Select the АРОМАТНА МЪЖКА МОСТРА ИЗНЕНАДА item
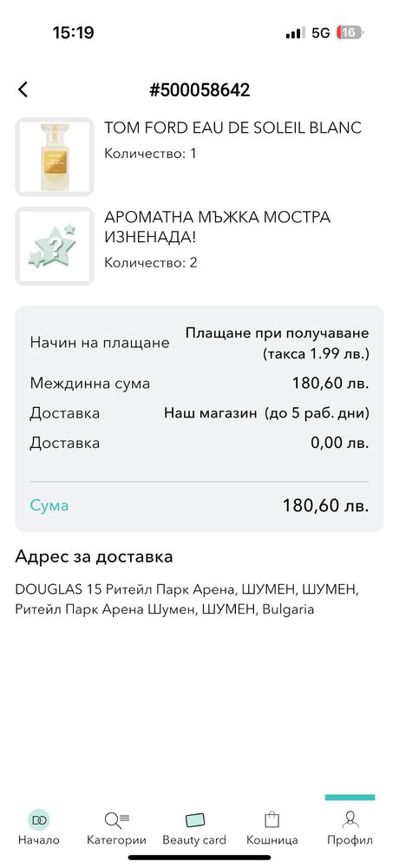 coord(217,227)
